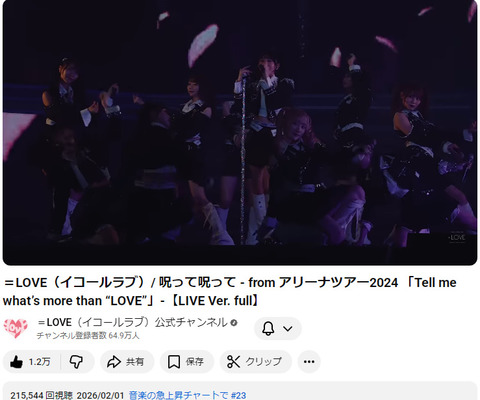
Task: Like the video with the thumbs-up icon
Action: coord(17,362)
